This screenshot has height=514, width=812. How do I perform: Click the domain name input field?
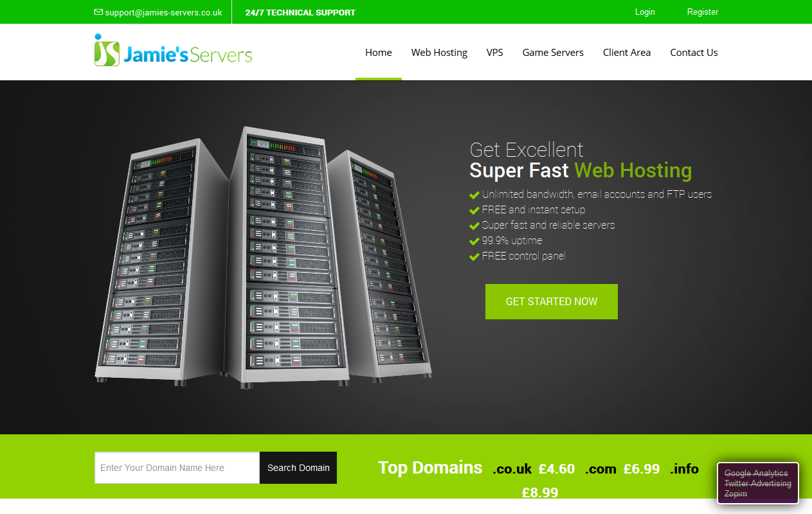point(177,468)
